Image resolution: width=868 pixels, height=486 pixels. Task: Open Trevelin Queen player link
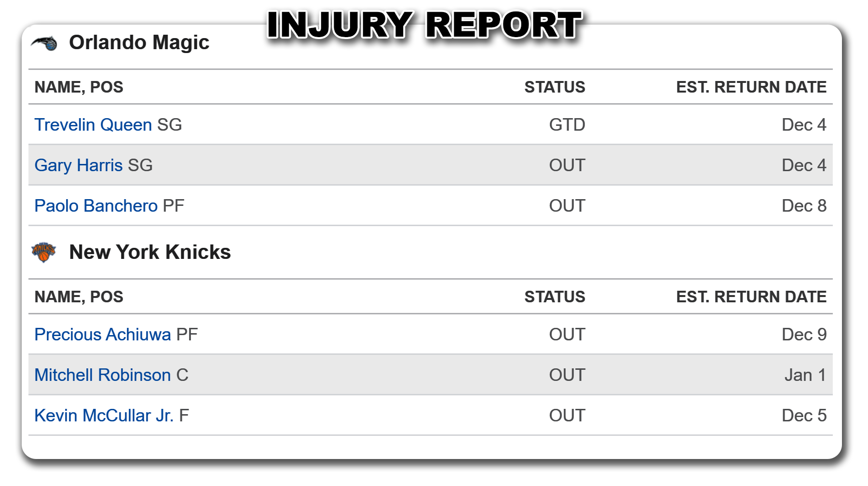click(93, 125)
